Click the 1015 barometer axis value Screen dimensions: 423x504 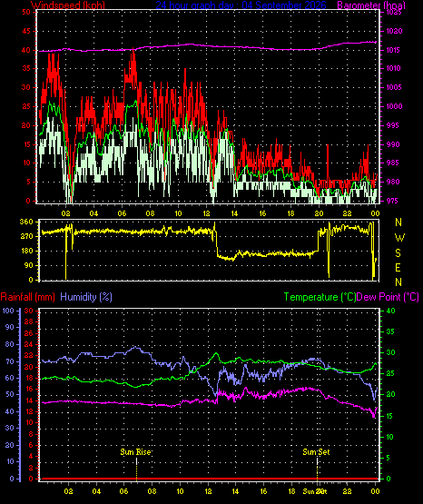click(394, 50)
